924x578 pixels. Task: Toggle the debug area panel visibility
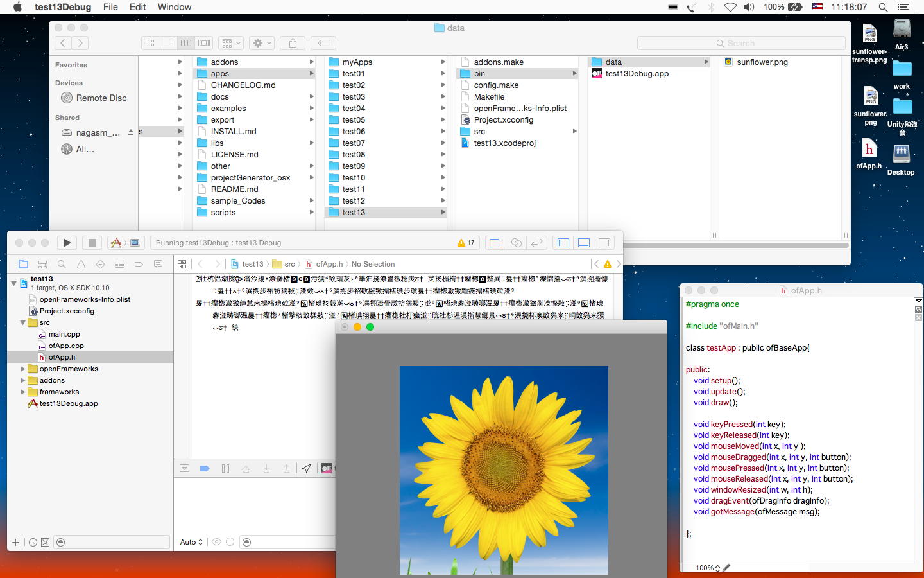pos(584,243)
